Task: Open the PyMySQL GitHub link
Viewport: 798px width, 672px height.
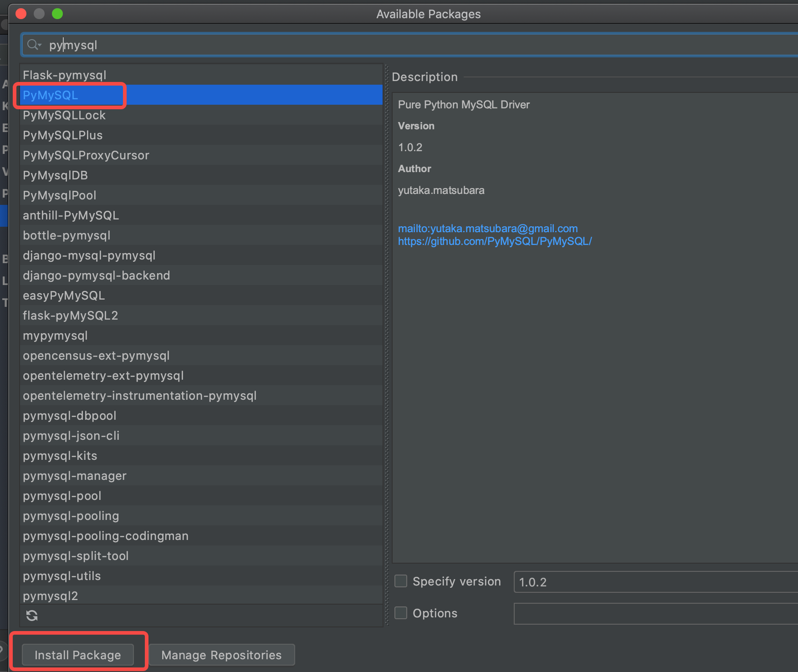Action: 495,241
